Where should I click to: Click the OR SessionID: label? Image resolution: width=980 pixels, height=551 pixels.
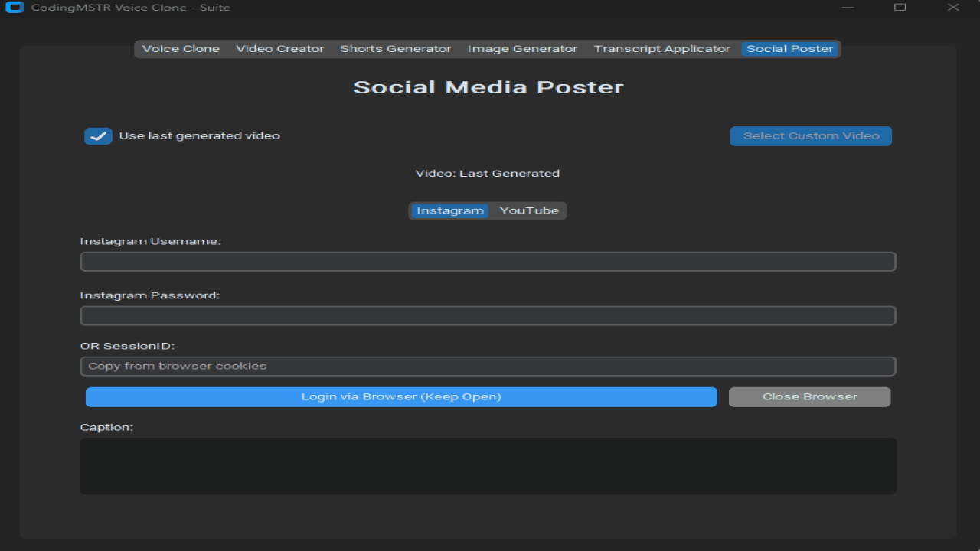127,346
